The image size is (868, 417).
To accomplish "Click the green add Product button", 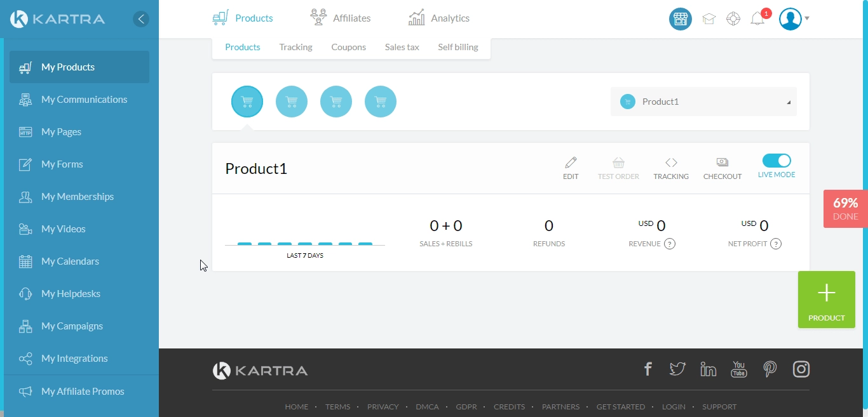I will (x=827, y=300).
